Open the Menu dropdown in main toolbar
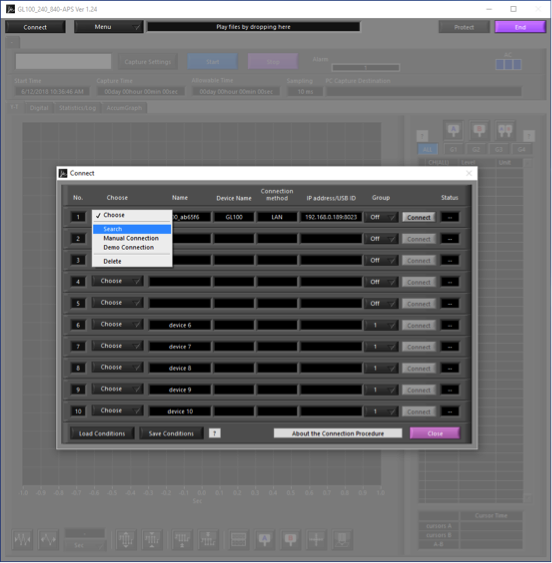The width and height of the screenshot is (552, 563). [x=108, y=27]
